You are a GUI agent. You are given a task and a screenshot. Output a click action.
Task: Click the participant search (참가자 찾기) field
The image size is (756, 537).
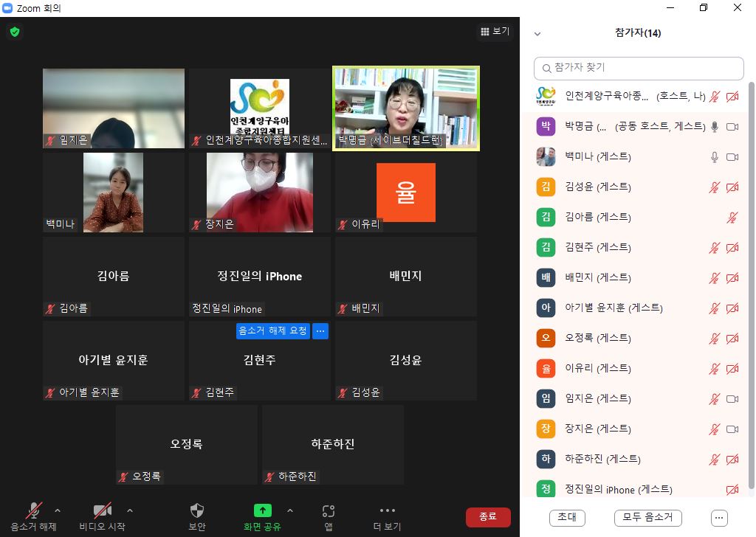click(639, 68)
